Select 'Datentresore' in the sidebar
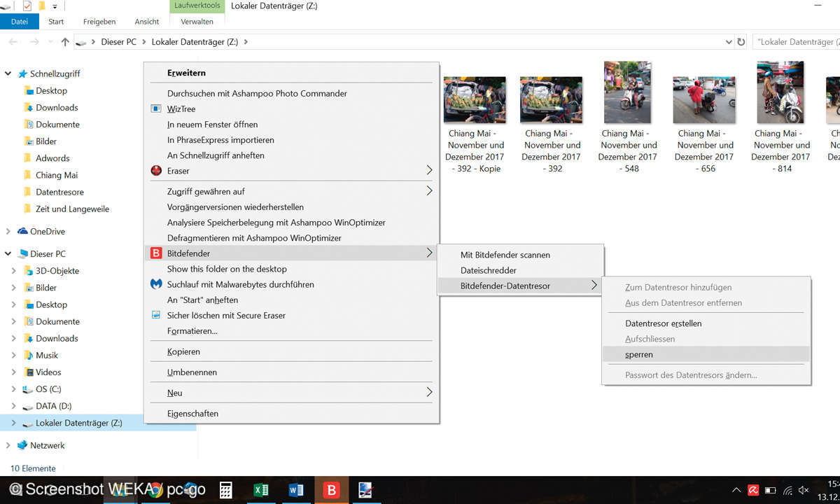The height and width of the screenshot is (504, 840). 59,192
